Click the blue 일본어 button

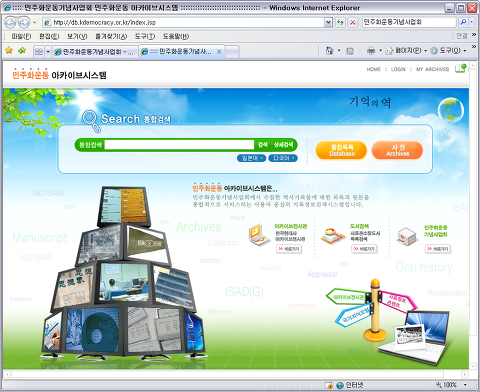[251, 158]
